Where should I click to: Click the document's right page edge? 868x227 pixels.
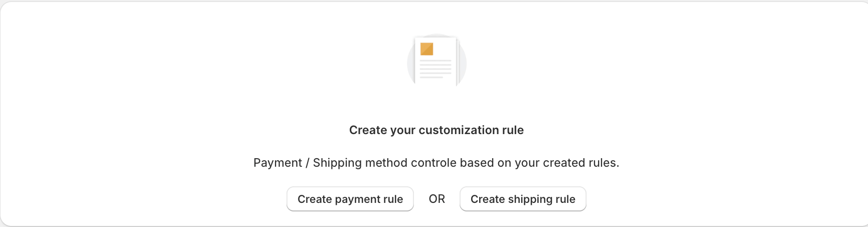click(x=458, y=61)
